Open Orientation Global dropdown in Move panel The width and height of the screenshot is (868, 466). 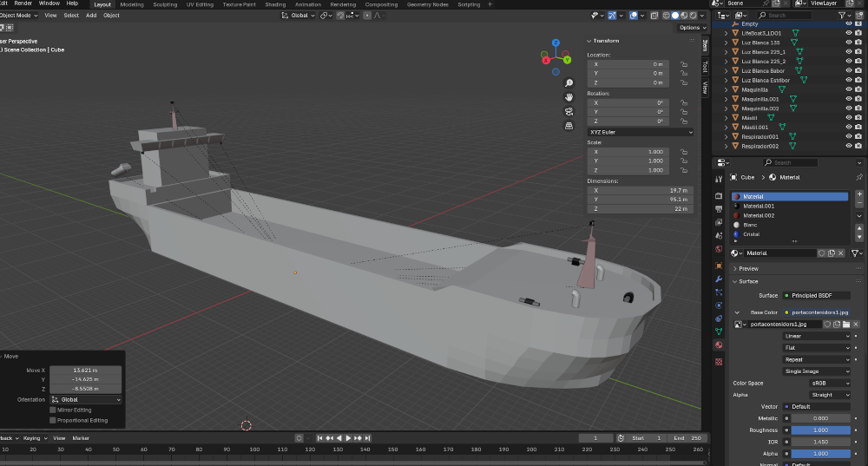tap(86, 399)
